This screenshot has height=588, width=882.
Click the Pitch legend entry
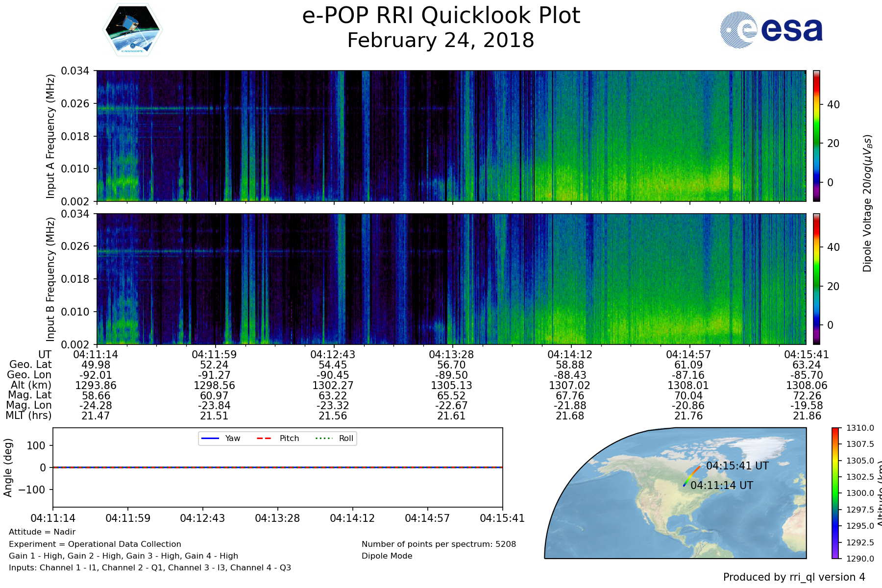tap(278, 439)
